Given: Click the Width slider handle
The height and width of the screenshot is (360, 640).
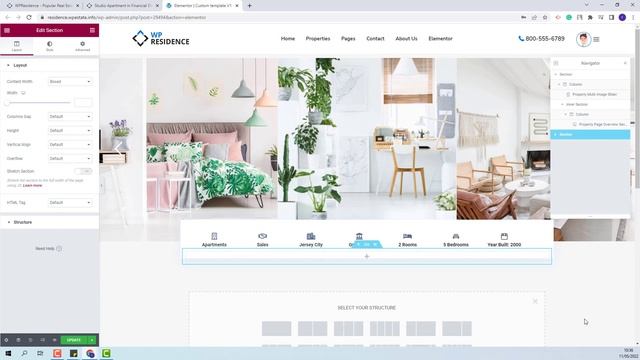Looking at the screenshot, I should (7, 103).
